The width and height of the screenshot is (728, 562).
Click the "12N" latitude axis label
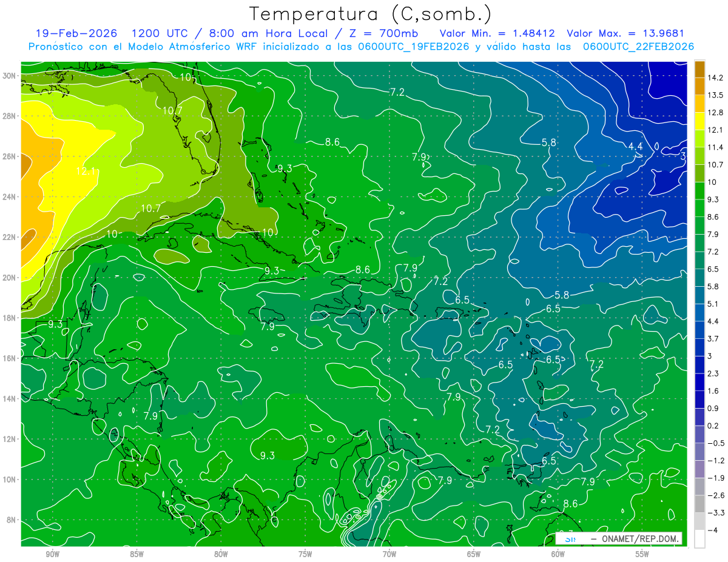[10, 438]
